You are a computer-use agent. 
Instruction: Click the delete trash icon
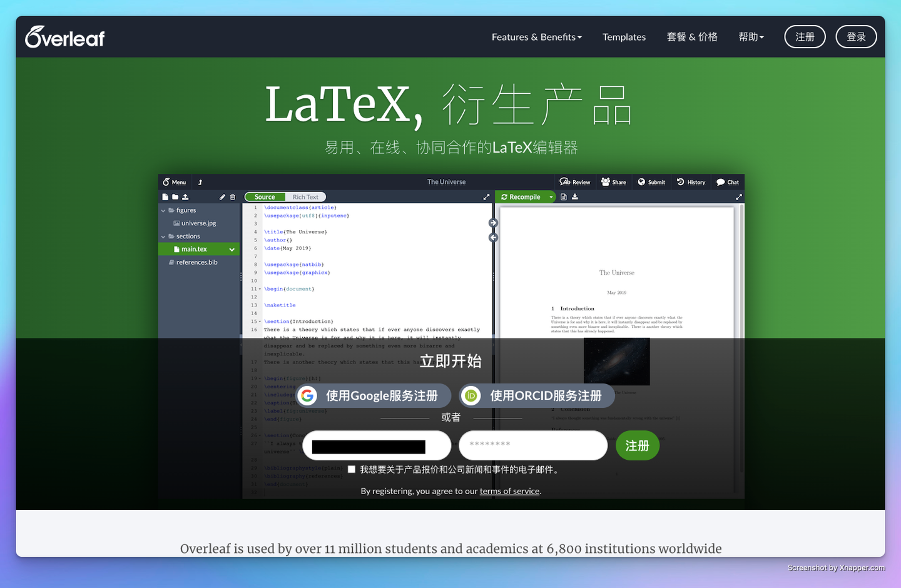233,196
